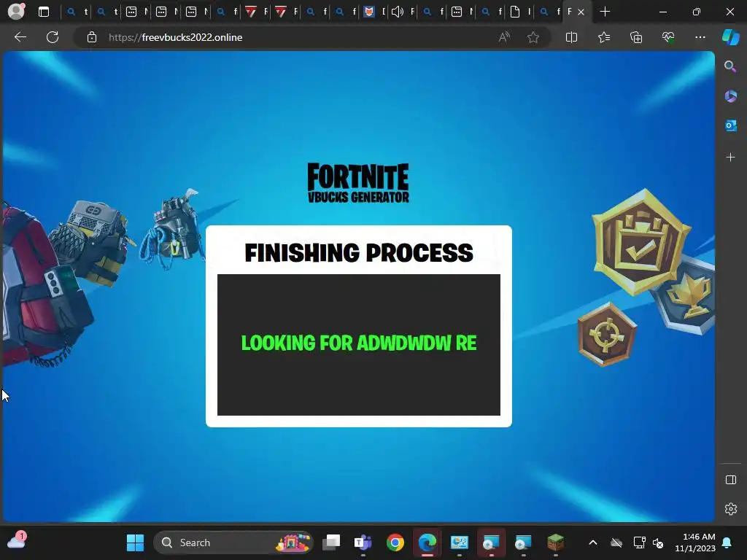Open Task View from the taskbar
Image resolution: width=747 pixels, height=560 pixels.
(331, 542)
